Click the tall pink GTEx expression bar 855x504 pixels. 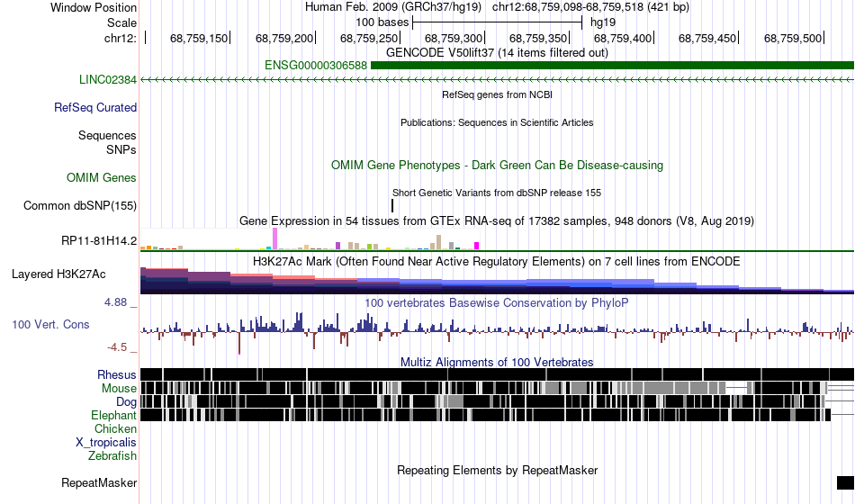pos(275,238)
